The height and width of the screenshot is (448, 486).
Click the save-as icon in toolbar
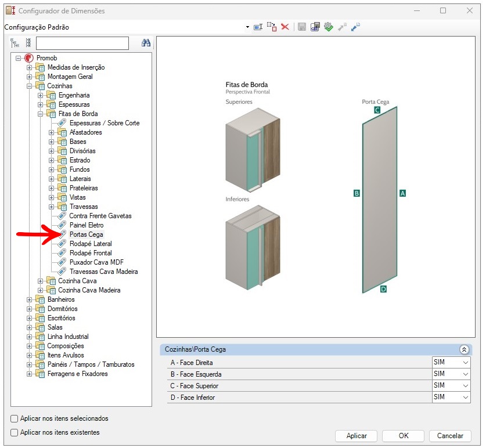pyautogui.click(x=315, y=27)
